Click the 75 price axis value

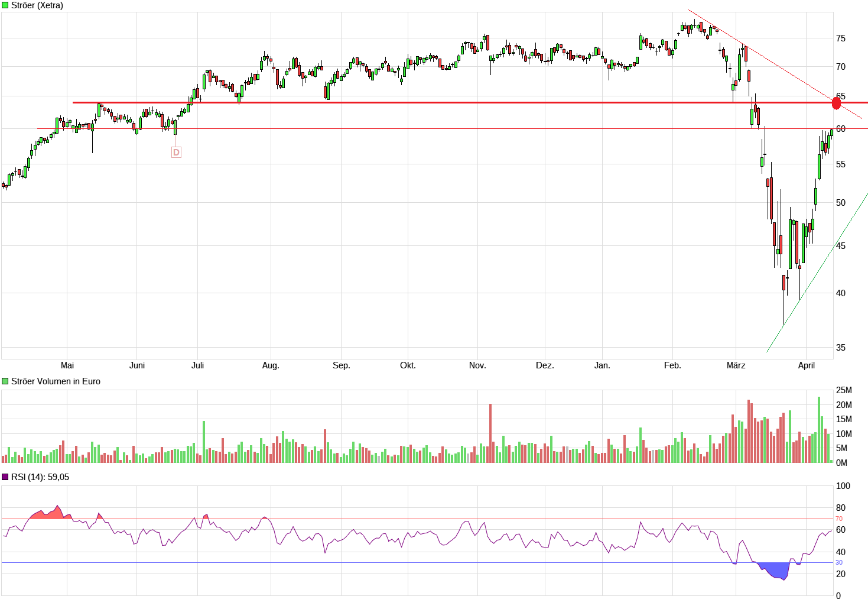point(840,38)
